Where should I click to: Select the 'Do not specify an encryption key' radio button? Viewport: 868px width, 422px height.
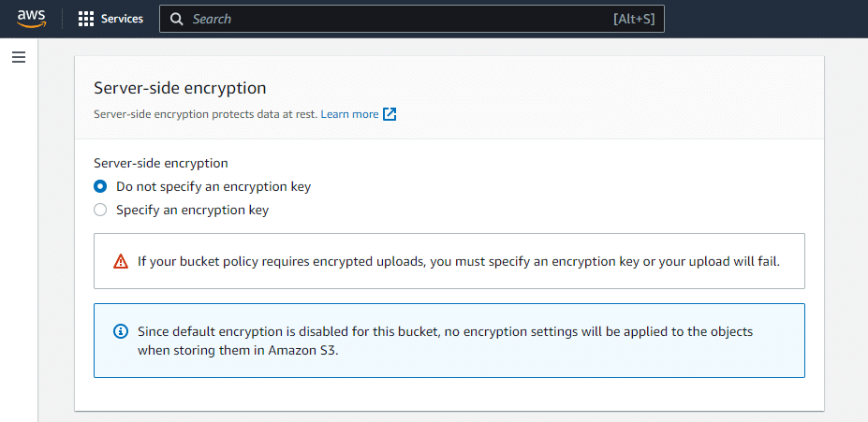pos(100,186)
